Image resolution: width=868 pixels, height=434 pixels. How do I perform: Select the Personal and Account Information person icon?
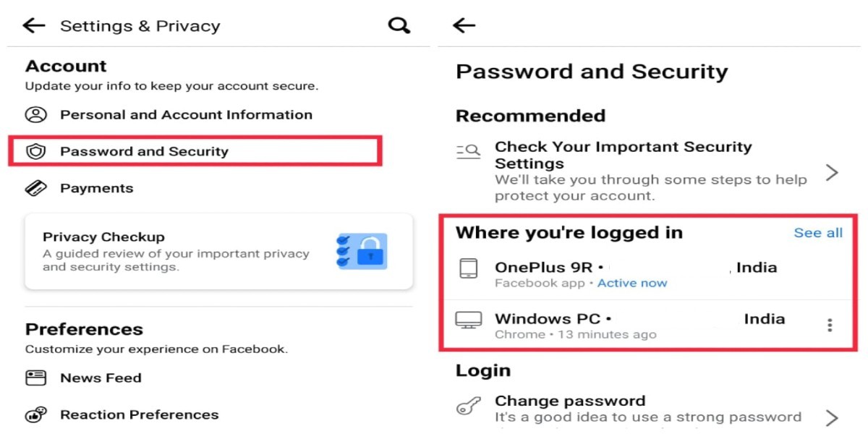pyautogui.click(x=35, y=114)
